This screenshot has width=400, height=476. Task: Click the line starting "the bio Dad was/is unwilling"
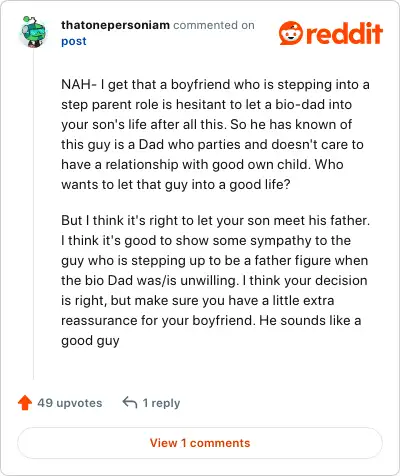pos(214,280)
